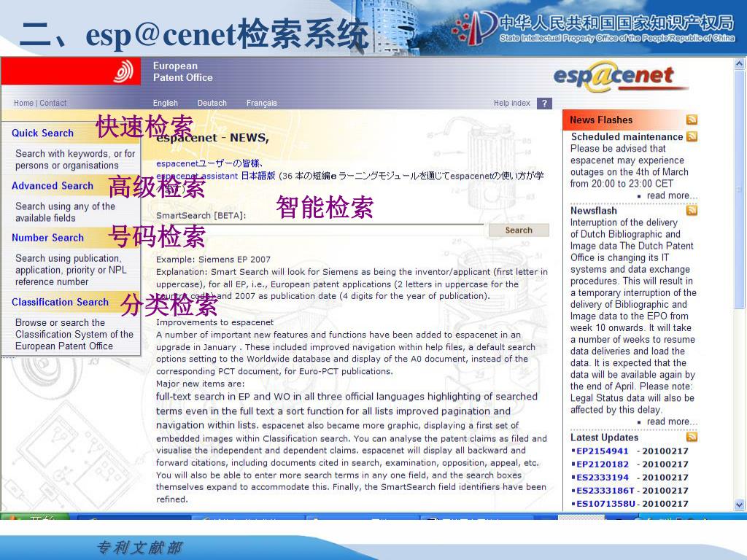The width and height of the screenshot is (747, 560).
Task: Open the Help index question mark icon
Action: 544,104
